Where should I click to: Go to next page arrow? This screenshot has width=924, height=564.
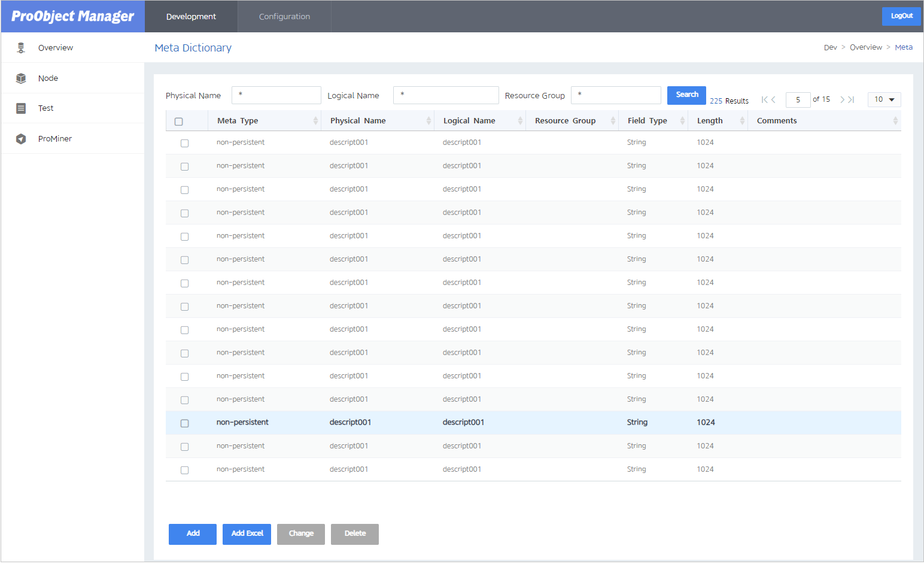point(842,99)
